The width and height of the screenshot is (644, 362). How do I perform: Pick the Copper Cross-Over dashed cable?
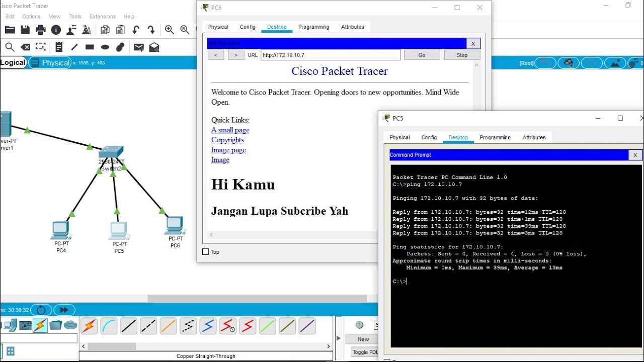[148, 326]
